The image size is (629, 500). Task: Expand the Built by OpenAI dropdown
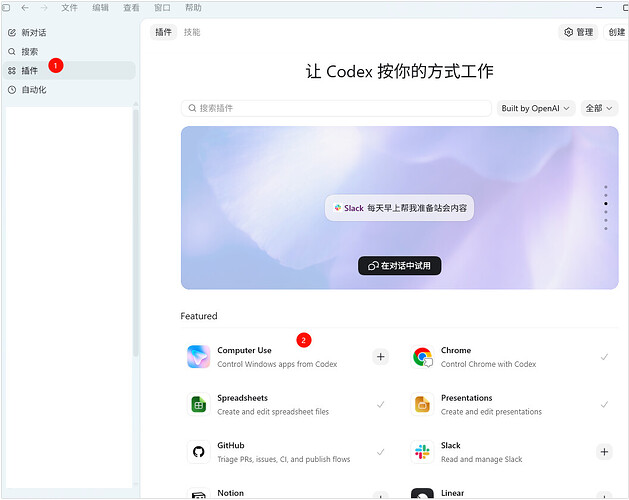(x=536, y=108)
